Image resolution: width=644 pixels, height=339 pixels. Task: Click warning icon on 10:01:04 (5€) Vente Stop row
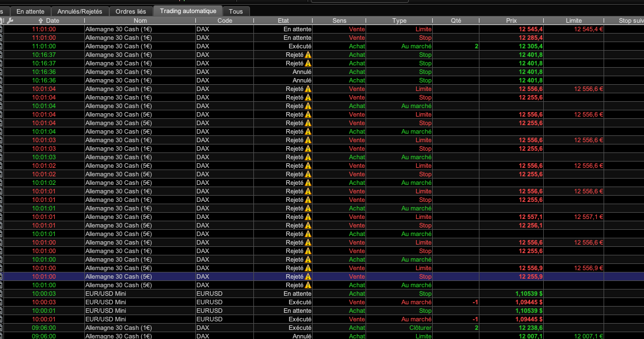tap(308, 123)
